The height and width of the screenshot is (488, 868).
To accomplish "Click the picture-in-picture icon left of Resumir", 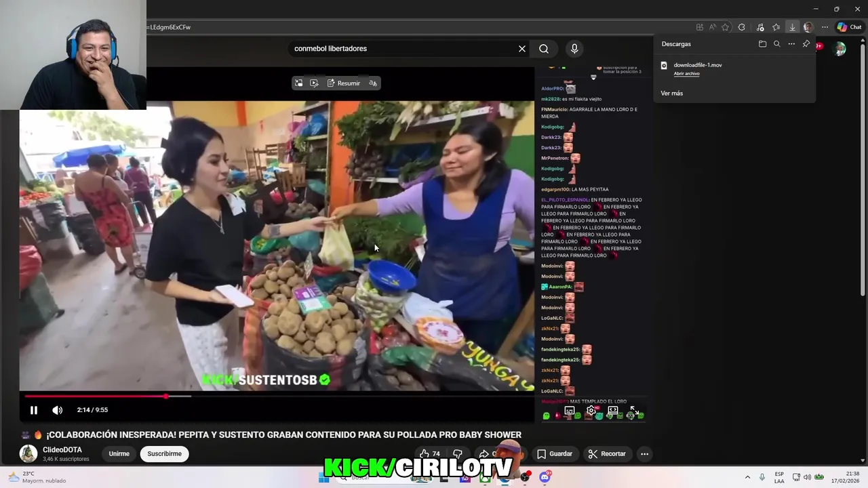I will pyautogui.click(x=298, y=83).
